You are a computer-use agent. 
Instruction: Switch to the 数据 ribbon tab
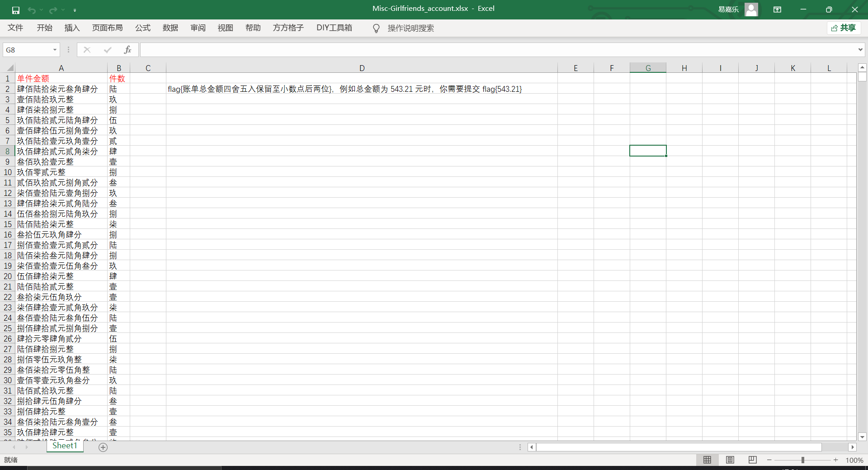pos(170,28)
